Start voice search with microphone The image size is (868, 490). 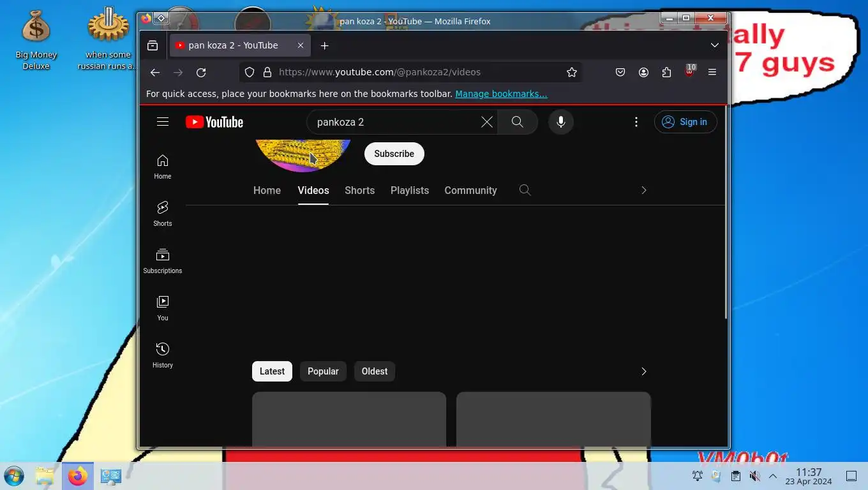tap(561, 122)
